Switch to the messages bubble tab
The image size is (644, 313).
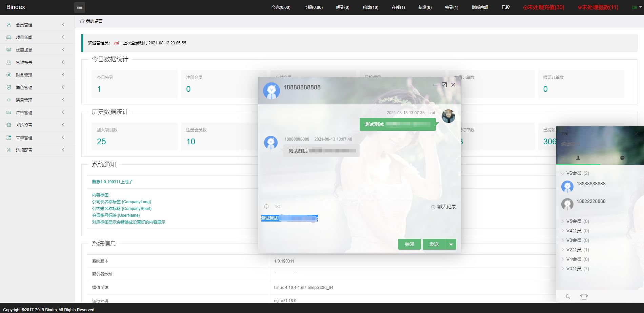coord(622,158)
